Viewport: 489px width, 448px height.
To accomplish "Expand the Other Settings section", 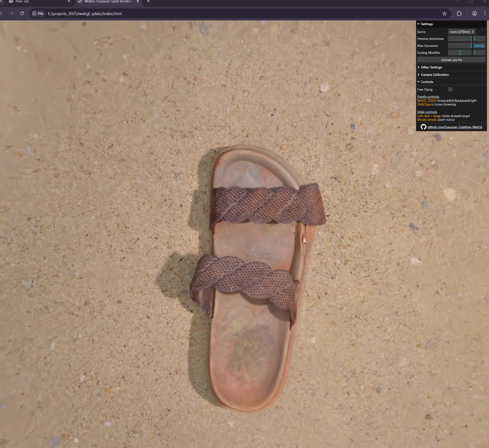I will pos(451,67).
